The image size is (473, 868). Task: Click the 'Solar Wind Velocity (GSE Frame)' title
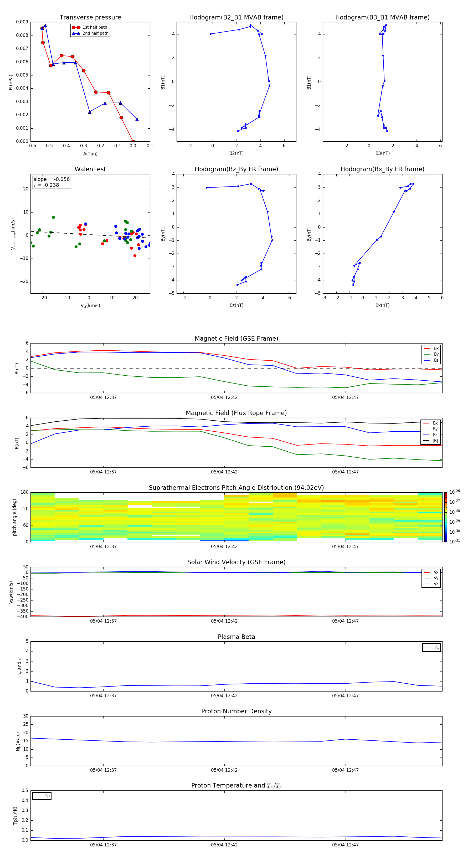(236, 562)
